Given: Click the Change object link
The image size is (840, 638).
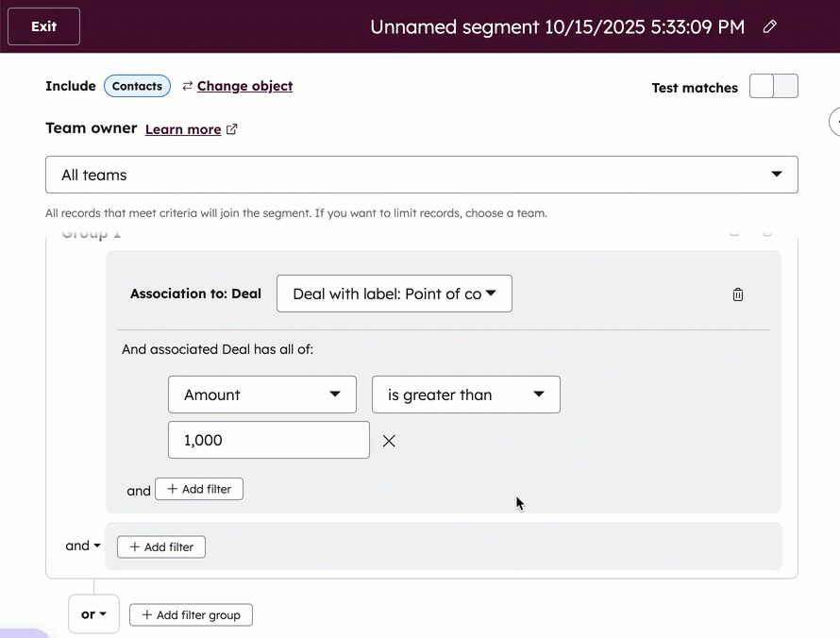Looking at the screenshot, I should tap(244, 86).
